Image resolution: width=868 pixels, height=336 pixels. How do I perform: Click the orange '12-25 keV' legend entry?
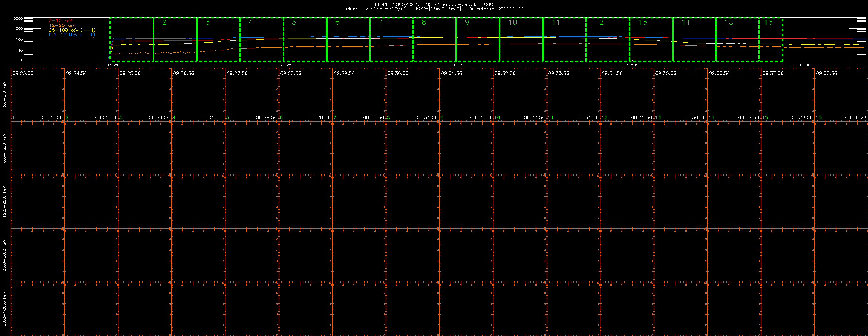[x=62, y=25]
